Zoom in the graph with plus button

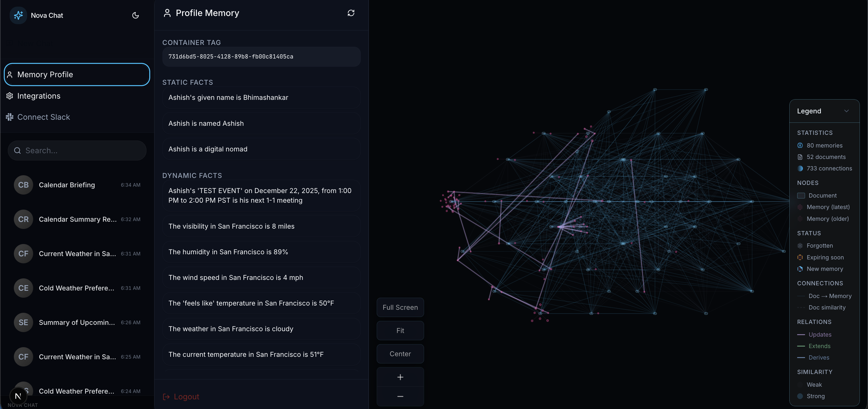click(x=400, y=377)
